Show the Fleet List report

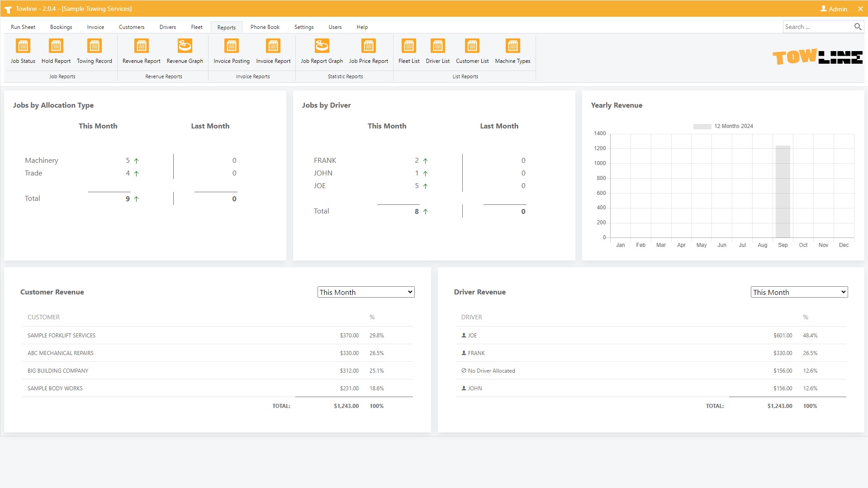point(408,46)
